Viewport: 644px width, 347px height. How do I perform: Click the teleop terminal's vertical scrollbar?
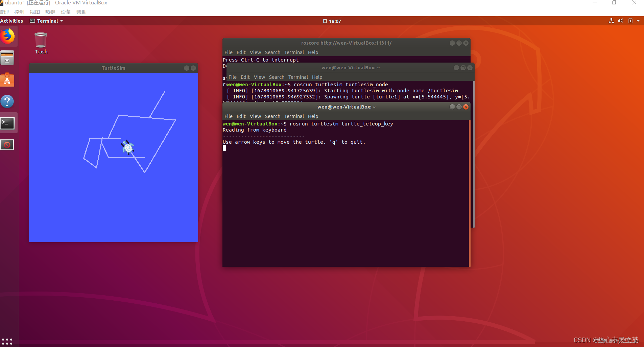click(x=470, y=193)
